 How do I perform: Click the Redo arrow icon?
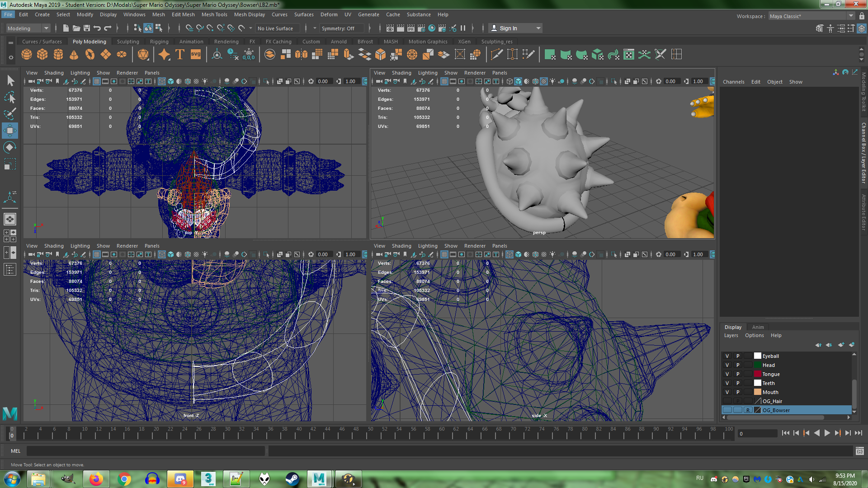(x=108, y=28)
